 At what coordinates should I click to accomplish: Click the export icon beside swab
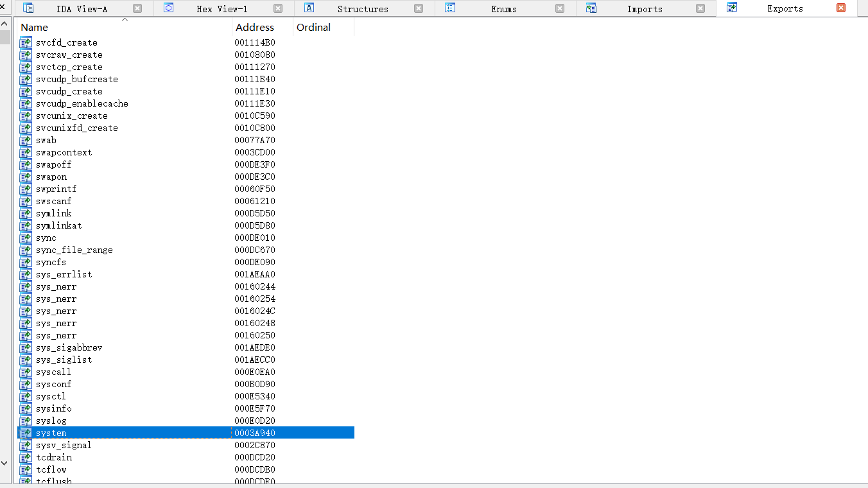(x=25, y=140)
